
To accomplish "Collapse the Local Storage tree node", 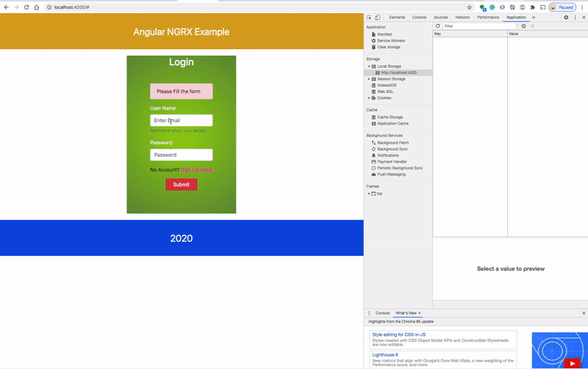I will 369,66.
